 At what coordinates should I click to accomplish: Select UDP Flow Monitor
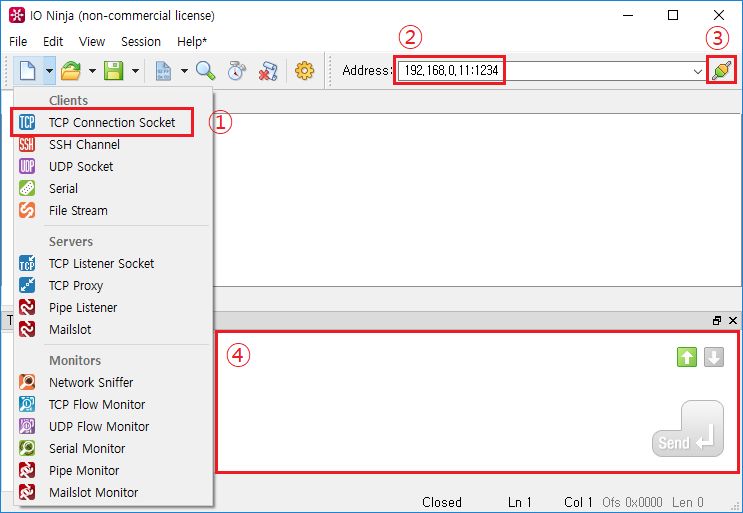pos(112,426)
